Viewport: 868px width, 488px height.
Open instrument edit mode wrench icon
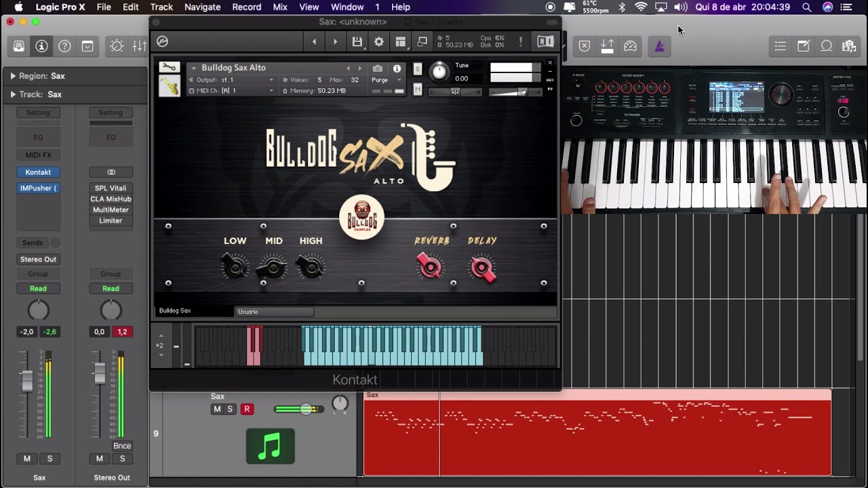click(x=170, y=67)
